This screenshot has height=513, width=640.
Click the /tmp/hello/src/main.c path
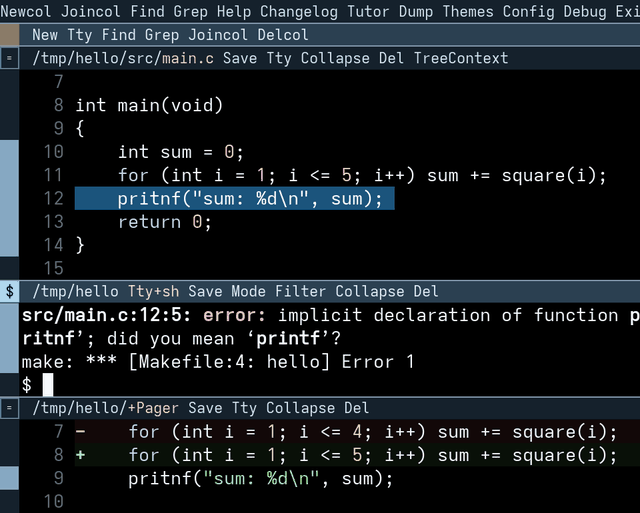123,58
